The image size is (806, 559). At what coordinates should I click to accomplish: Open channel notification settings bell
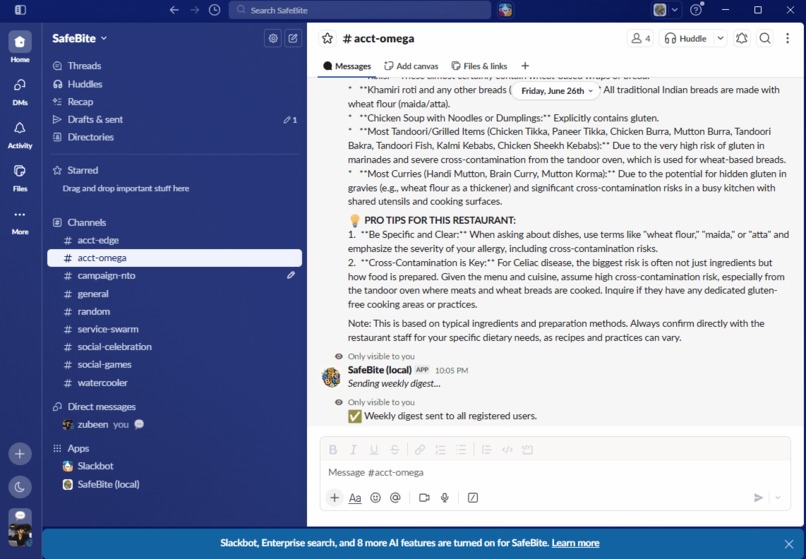[742, 38]
